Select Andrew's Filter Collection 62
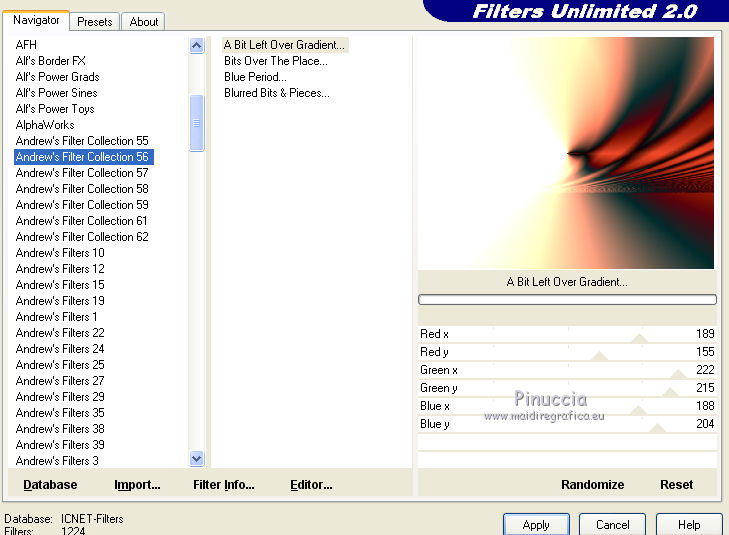729x535 pixels. 82,237
